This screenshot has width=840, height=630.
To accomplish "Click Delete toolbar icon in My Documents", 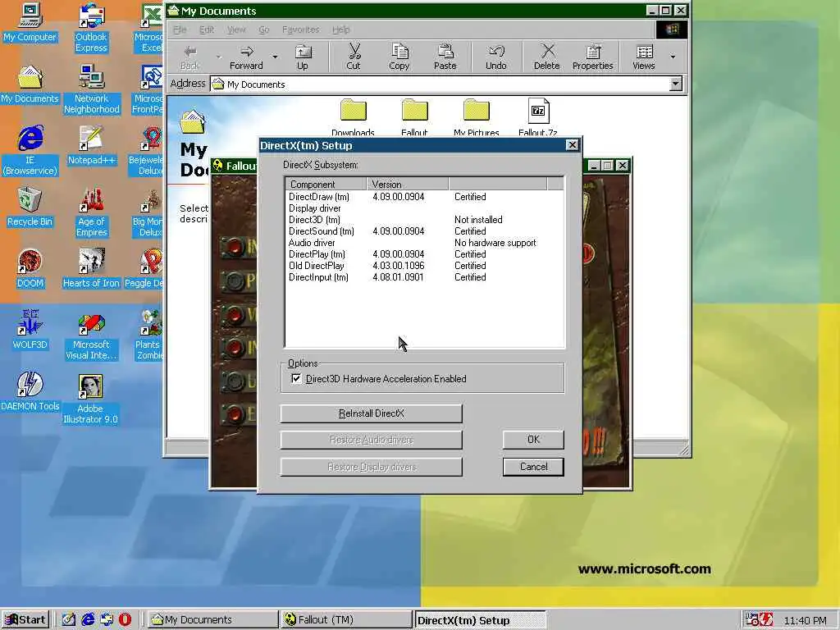I will coord(546,57).
